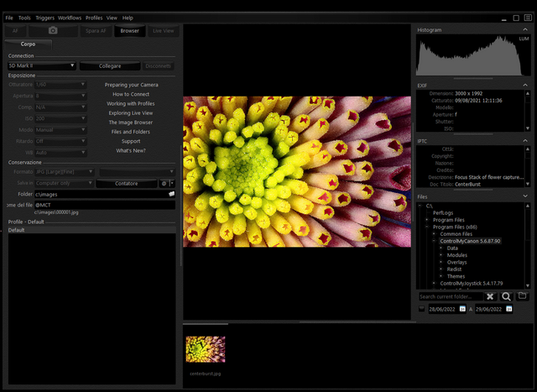
Task: Collapse the IPTC panel chevron
Action: (x=525, y=141)
